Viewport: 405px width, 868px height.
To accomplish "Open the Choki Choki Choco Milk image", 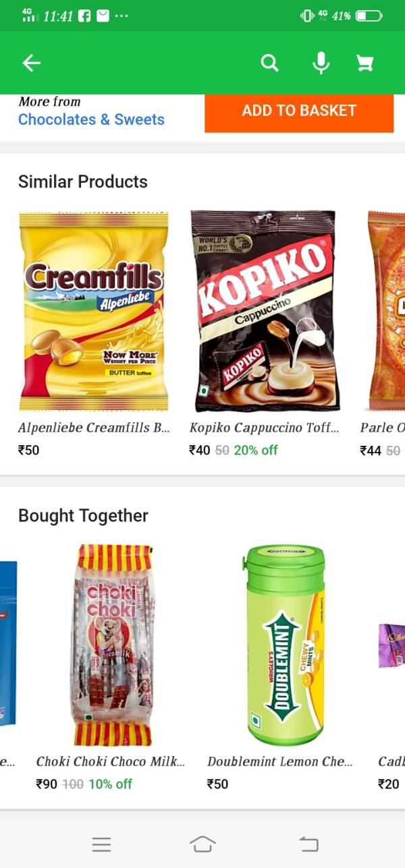I will (113, 645).
